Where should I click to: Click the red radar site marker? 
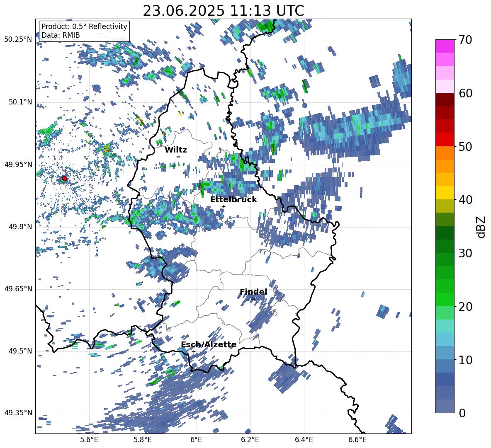pos(64,178)
